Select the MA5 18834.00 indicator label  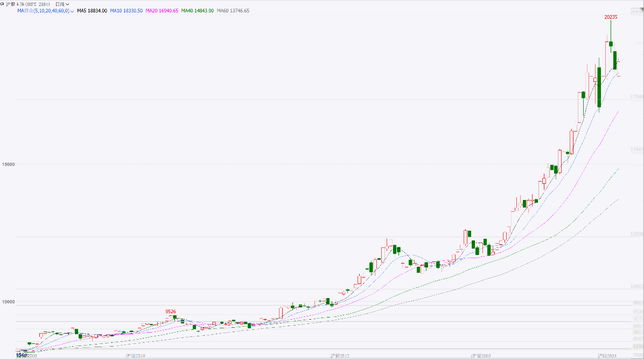(92, 11)
